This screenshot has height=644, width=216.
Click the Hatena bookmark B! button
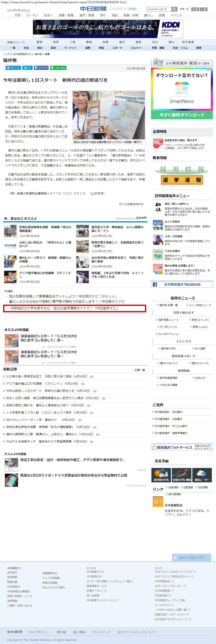tap(27, 68)
